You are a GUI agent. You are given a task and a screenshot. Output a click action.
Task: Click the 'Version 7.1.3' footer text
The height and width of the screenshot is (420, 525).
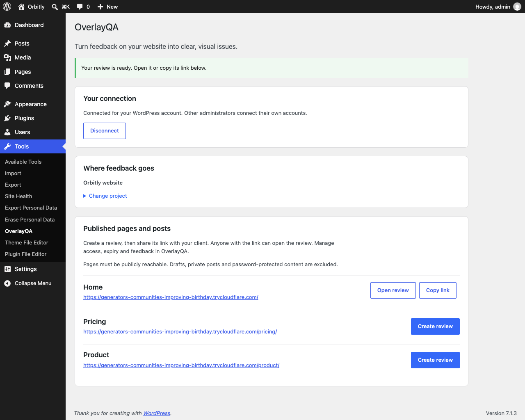(501, 413)
